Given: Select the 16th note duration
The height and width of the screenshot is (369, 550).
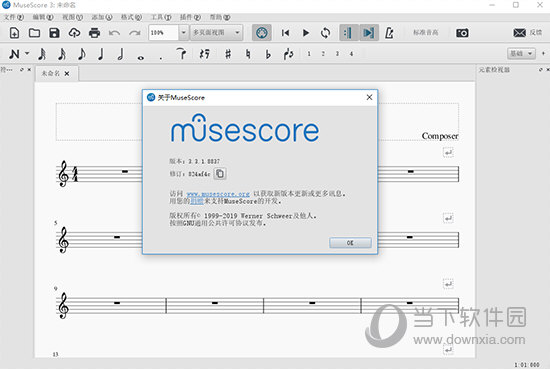Looking at the screenshot, I should click(x=62, y=54).
